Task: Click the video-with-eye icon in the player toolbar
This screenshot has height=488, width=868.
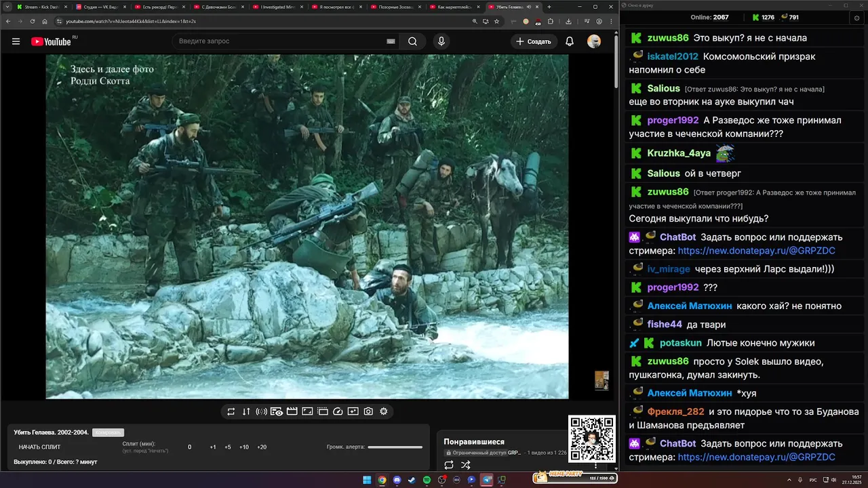Action: 277,411
